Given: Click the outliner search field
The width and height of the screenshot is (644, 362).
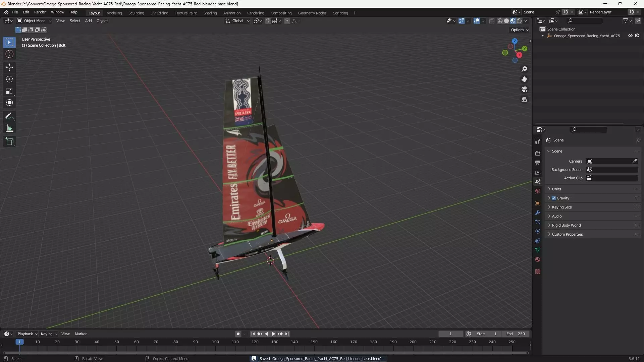Looking at the screenshot, I should [584, 21].
